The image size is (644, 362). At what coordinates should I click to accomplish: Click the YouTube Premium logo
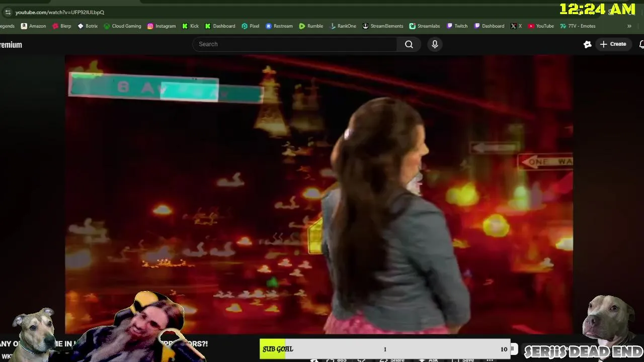[11, 45]
